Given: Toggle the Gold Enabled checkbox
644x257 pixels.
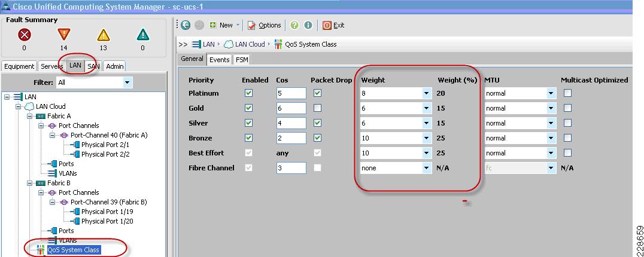Looking at the screenshot, I should (x=248, y=108).
